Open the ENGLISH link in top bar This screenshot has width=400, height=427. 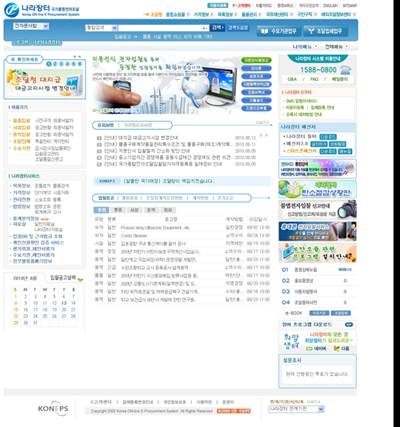pyautogui.click(x=330, y=6)
